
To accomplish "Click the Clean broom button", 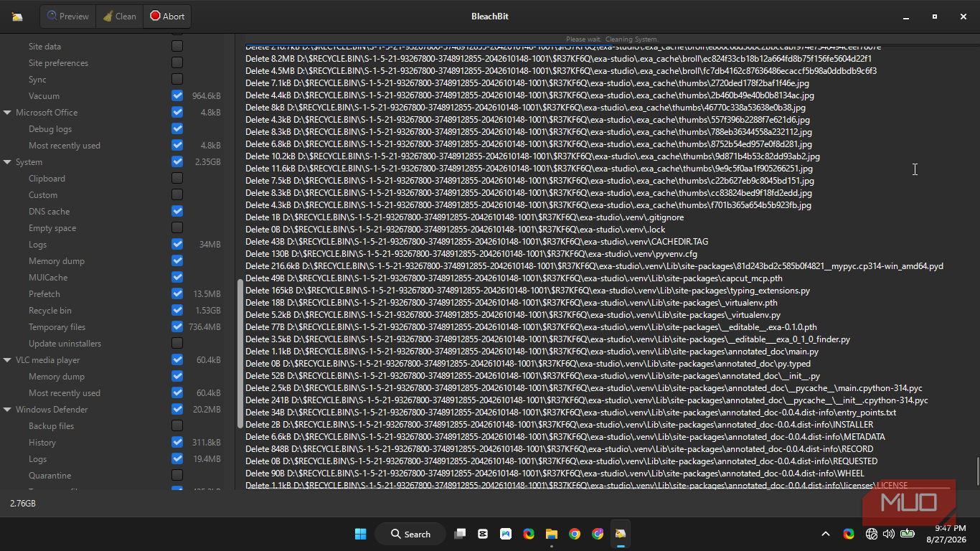I will pyautogui.click(x=119, y=17).
